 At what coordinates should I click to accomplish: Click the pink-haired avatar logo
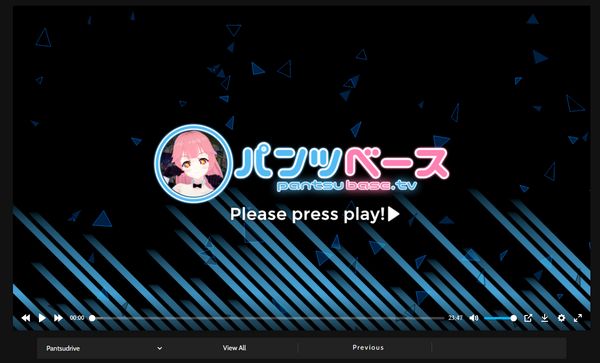[193, 163]
